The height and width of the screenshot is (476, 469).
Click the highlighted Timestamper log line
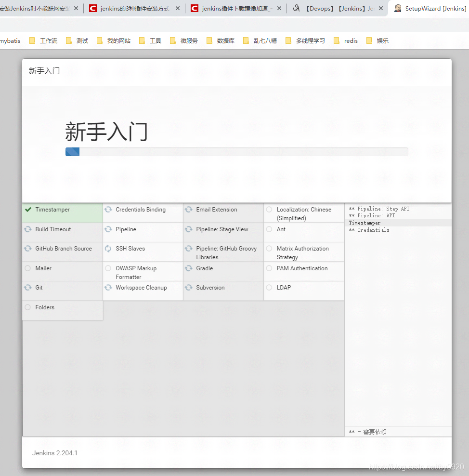pos(398,223)
